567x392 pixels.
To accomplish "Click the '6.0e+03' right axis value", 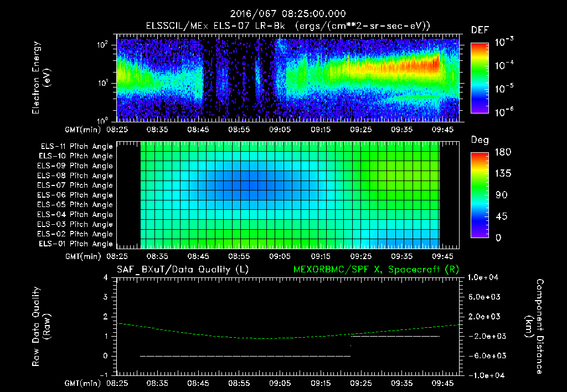I will coord(484,297).
